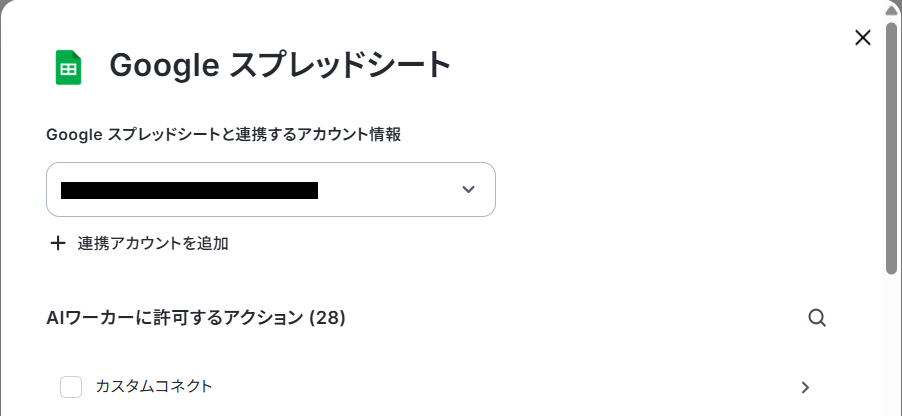Click the down chevron in account selector

point(468,189)
